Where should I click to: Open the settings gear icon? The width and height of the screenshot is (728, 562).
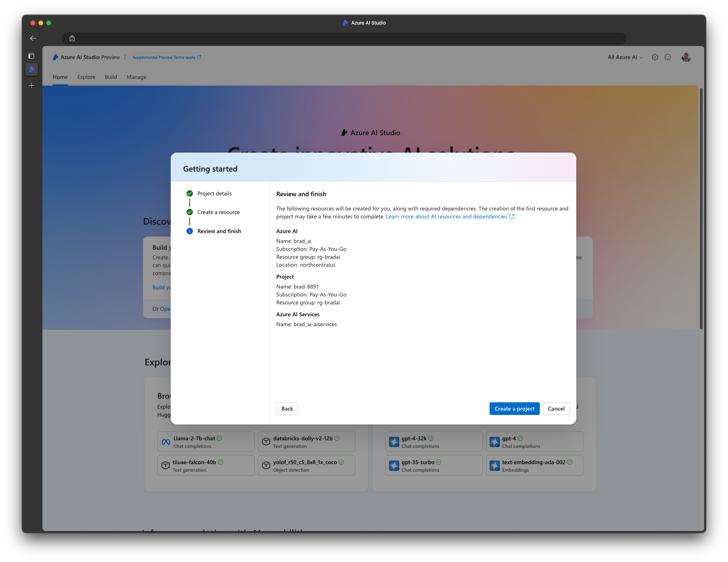655,57
